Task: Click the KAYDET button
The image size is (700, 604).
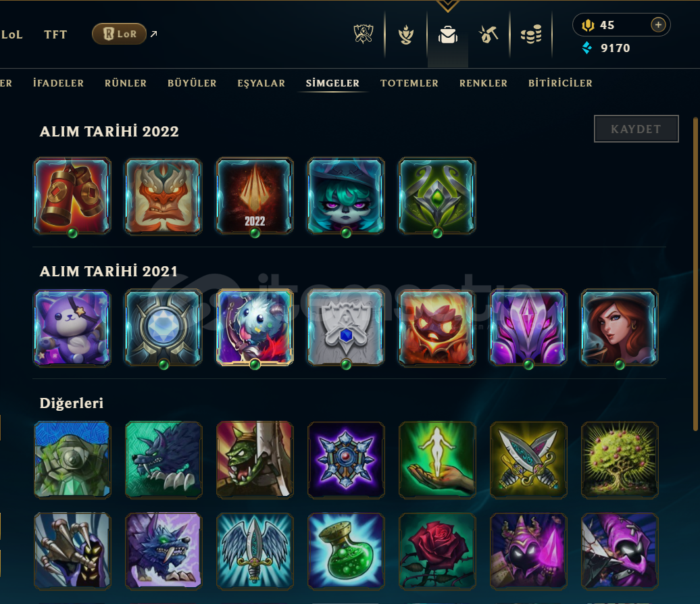Action: (x=636, y=129)
